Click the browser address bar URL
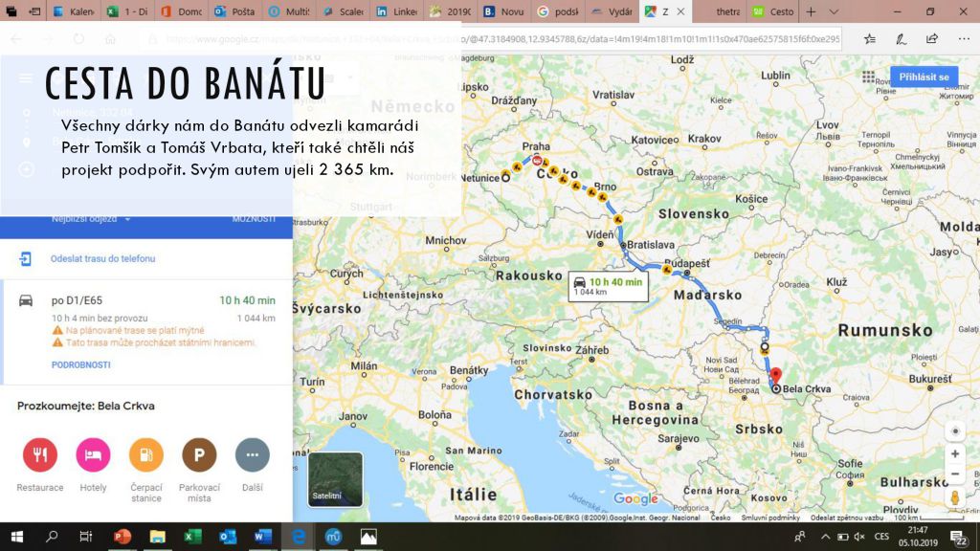The width and height of the screenshot is (980, 551). (x=494, y=38)
